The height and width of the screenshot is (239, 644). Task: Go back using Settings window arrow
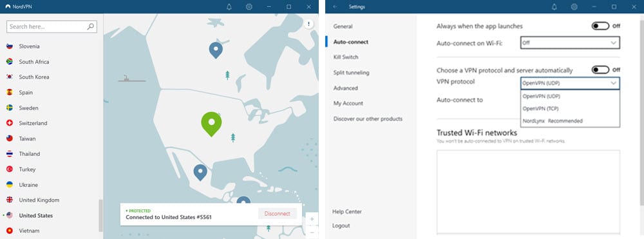tap(335, 7)
